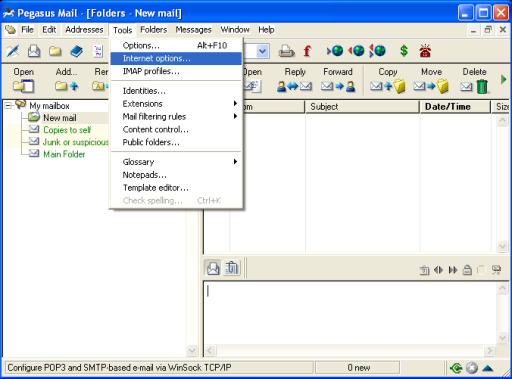The height and width of the screenshot is (379, 512).
Task: Click the printer icon in toolbar
Action: [x=286, y=51]
